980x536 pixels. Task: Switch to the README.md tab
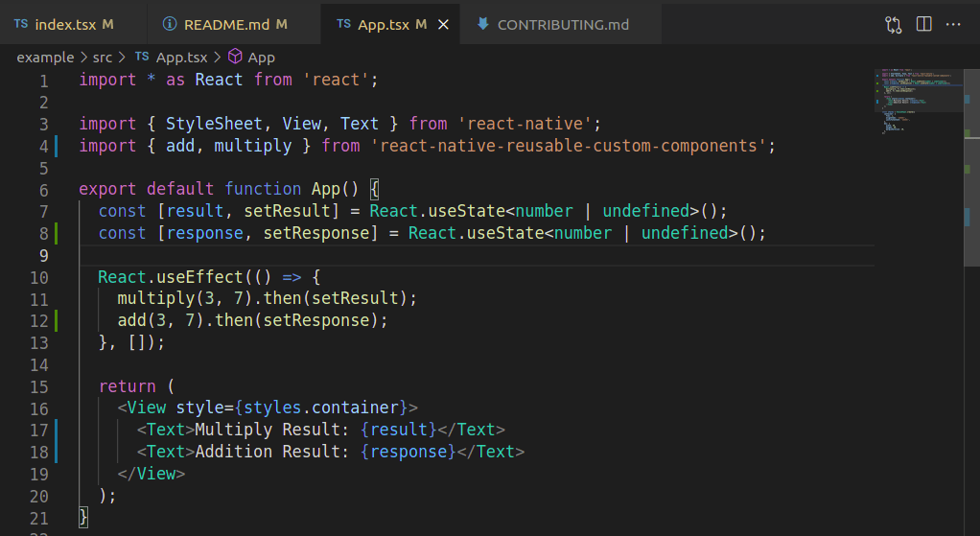(226, 24)
